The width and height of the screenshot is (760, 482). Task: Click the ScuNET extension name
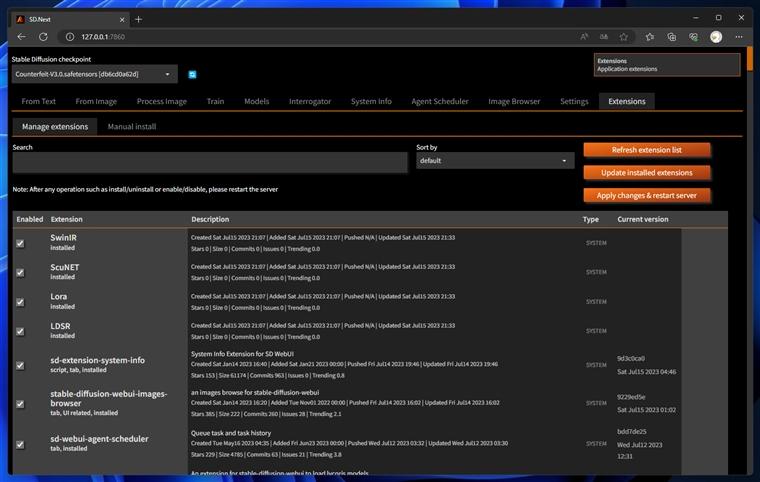tap(64, 267)
